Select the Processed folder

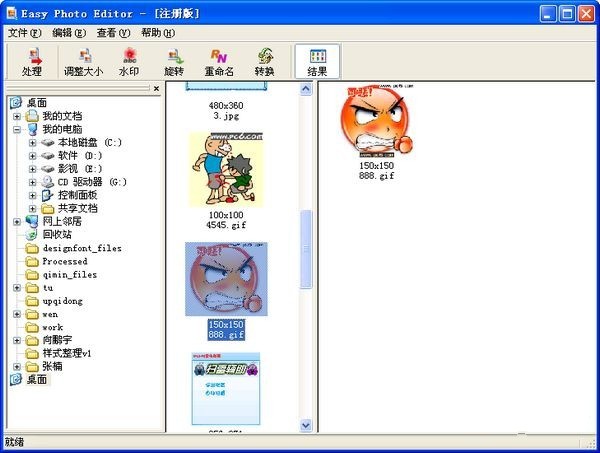65,261
